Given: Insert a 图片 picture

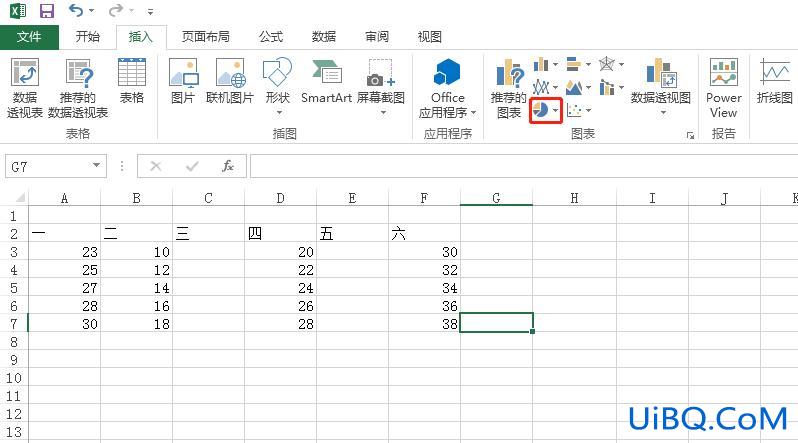Looking at the screenshot, I should 183,81.
